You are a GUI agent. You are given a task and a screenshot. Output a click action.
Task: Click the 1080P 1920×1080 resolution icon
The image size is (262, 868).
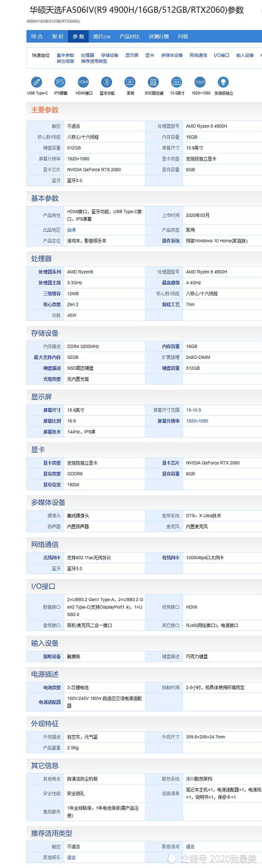200,82
